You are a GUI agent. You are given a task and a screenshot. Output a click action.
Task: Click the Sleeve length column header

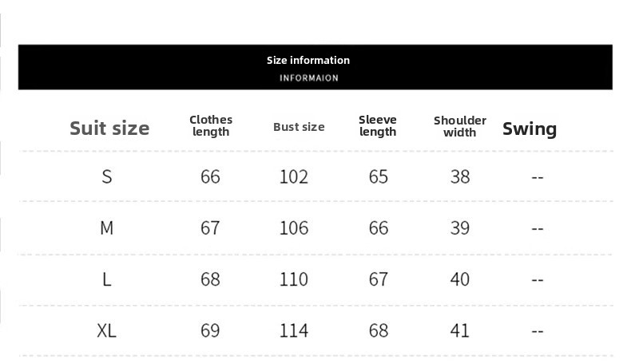[378, 126]
